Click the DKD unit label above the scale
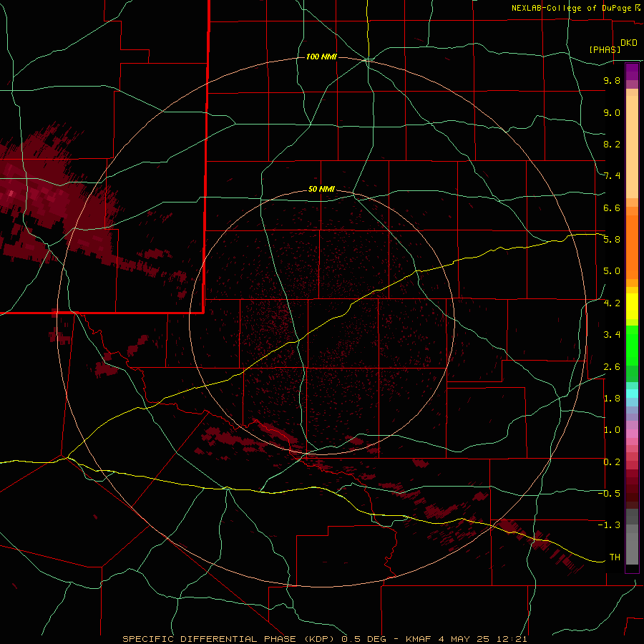The height and width of the screenshot is (644, 644). point(629,43)
